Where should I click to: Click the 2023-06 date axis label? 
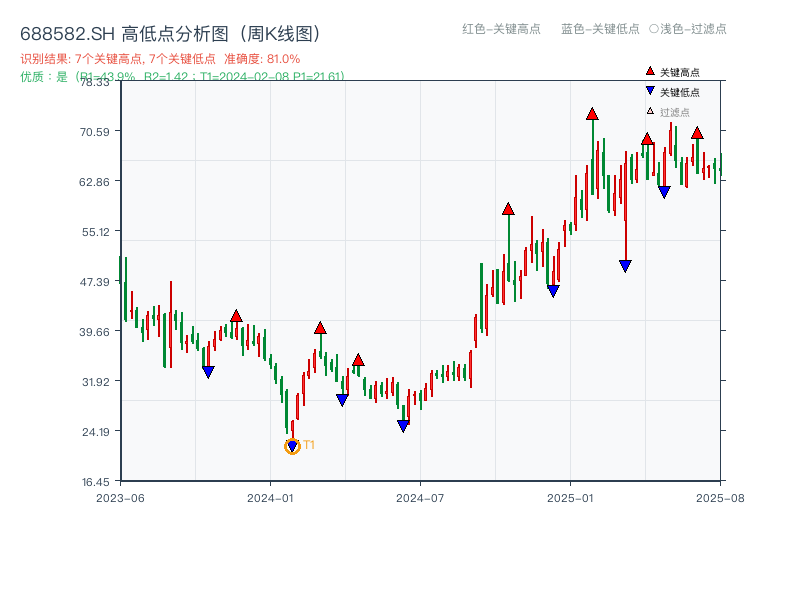tap(120, 498)
